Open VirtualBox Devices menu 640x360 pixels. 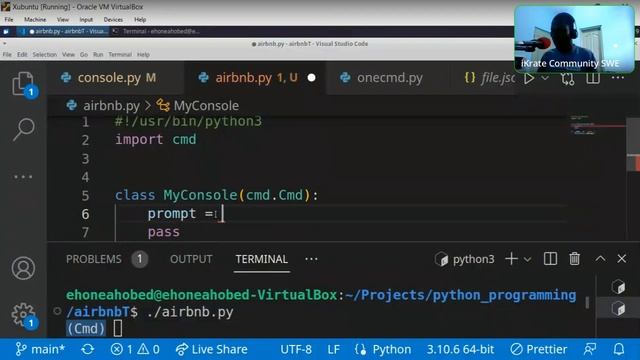[x=113, y=19]
